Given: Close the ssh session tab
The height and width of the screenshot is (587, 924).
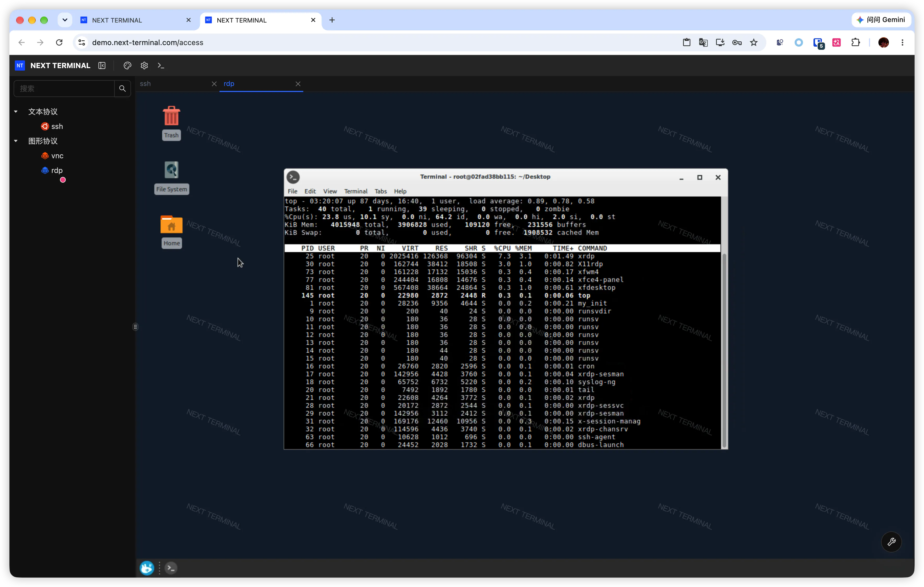Looking at the screenshot, I should click(x=214, y=84).
